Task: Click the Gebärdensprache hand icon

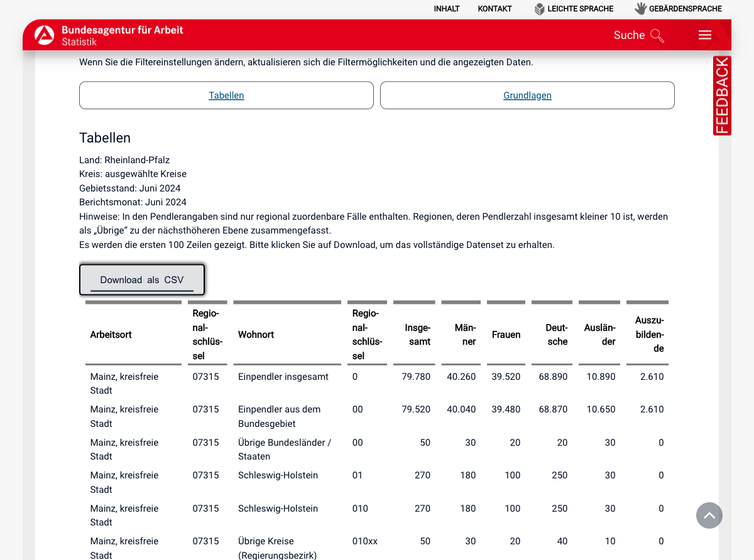Action: (x=640, y=9)
